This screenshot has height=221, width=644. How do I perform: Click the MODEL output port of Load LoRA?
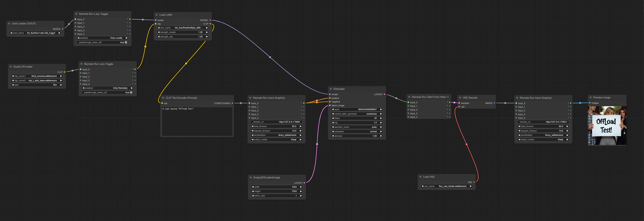pos(210,20)
